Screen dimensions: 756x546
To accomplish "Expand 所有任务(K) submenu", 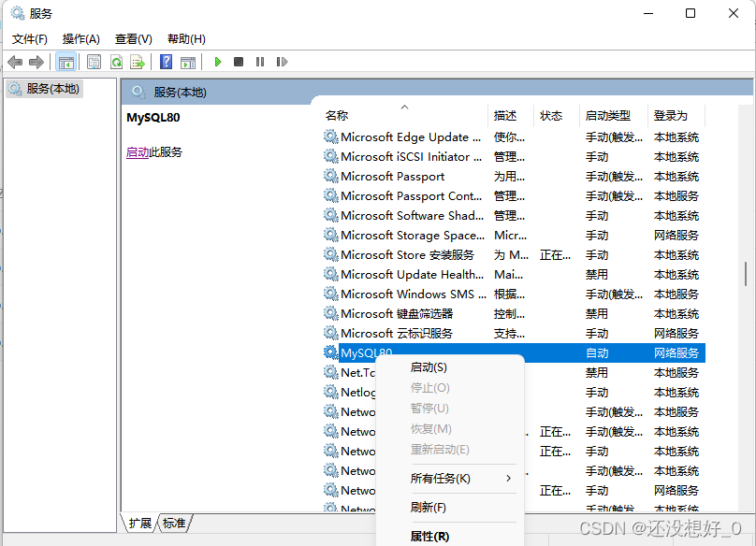I will pyautogui.click(x=450, y=479).
